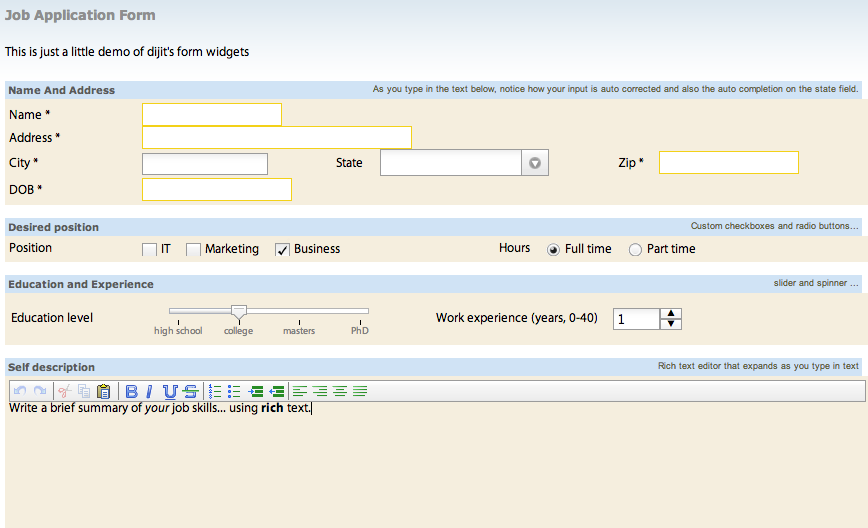The width and height of the screenshot is (868, 528).
Task: Increase work experience with up arrow
Action: pyautogui.click(x=671, y=313)
